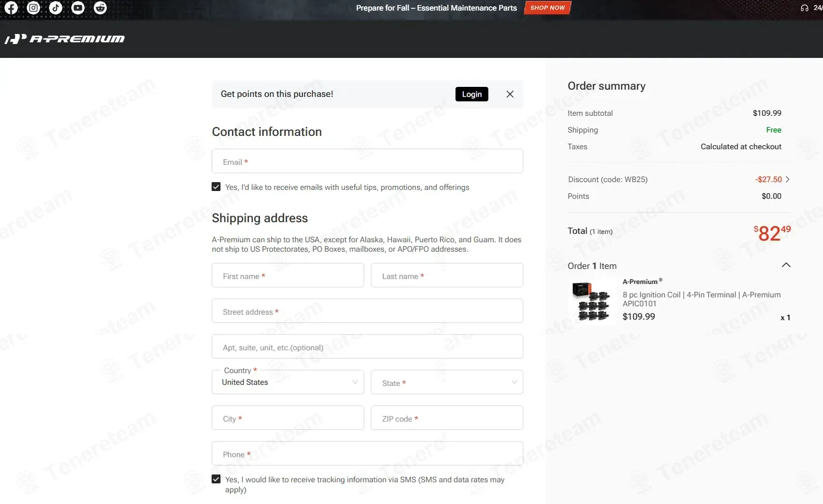The width and height of the screenshot is (823, 504).
Task: Dismiss the points login banner
Action: (x=510, y=94)
